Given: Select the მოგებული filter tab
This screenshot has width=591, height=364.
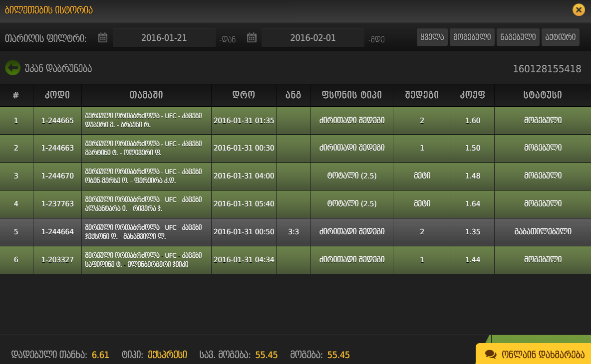Looking at the screenshot, I should [x=472, y=37].
